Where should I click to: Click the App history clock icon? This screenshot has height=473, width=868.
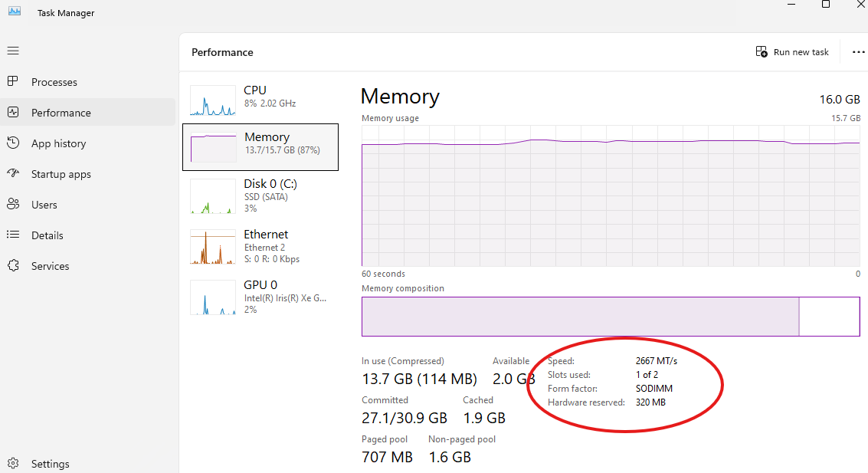click(x=13, y=143)
